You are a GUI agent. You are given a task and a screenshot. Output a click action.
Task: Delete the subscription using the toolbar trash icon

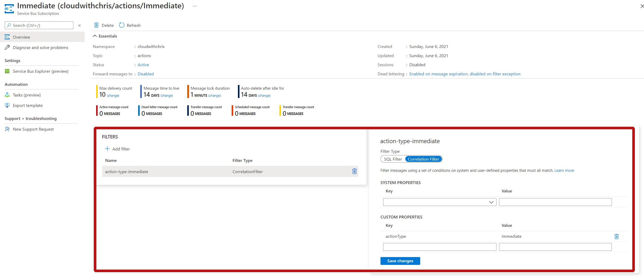(103, 25)
